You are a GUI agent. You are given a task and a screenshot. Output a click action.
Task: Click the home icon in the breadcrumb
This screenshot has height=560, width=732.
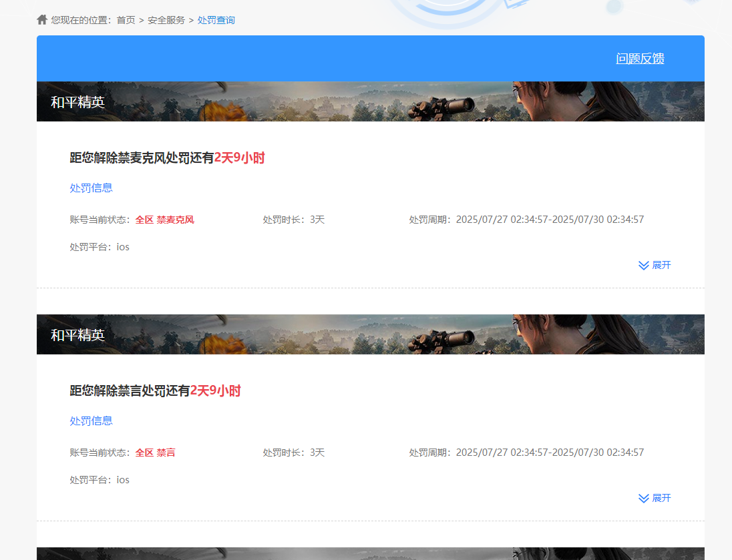pos(42,19)
